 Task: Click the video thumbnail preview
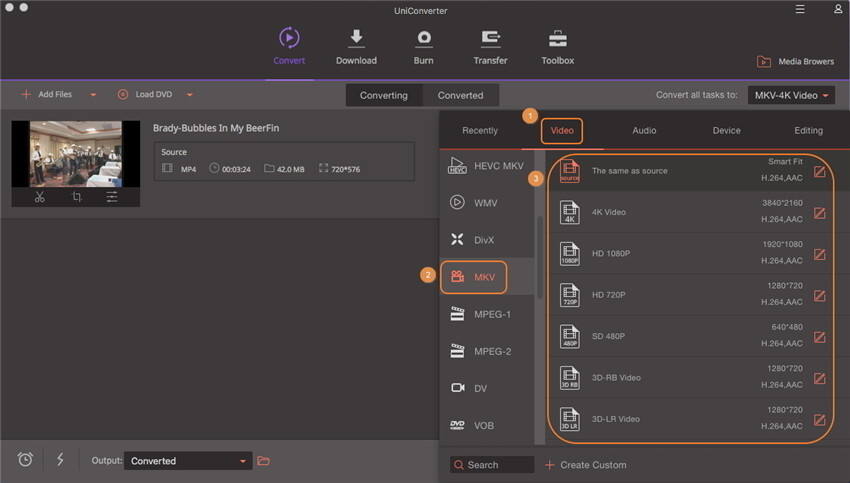(76, 154)
